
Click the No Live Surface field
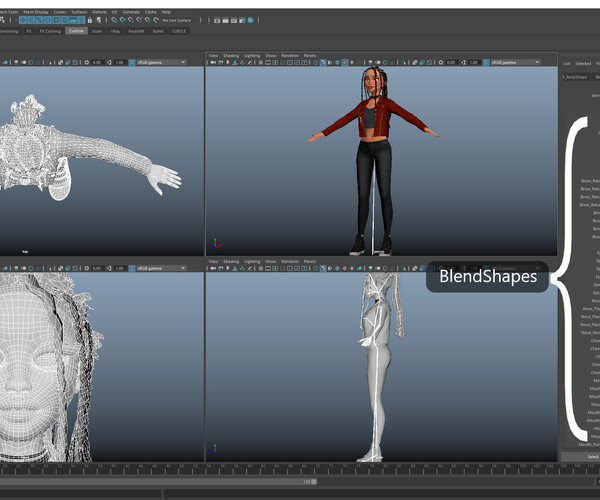177,20
